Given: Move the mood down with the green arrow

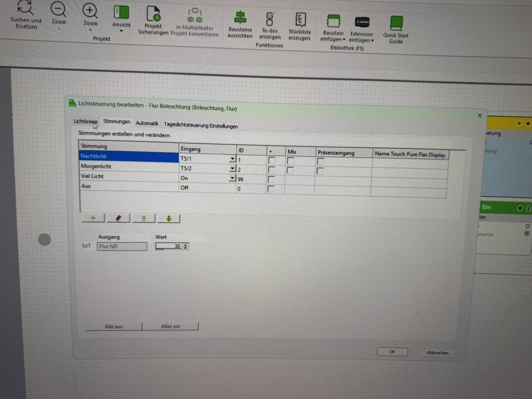Looking at the screenshot, I should 169,219.
